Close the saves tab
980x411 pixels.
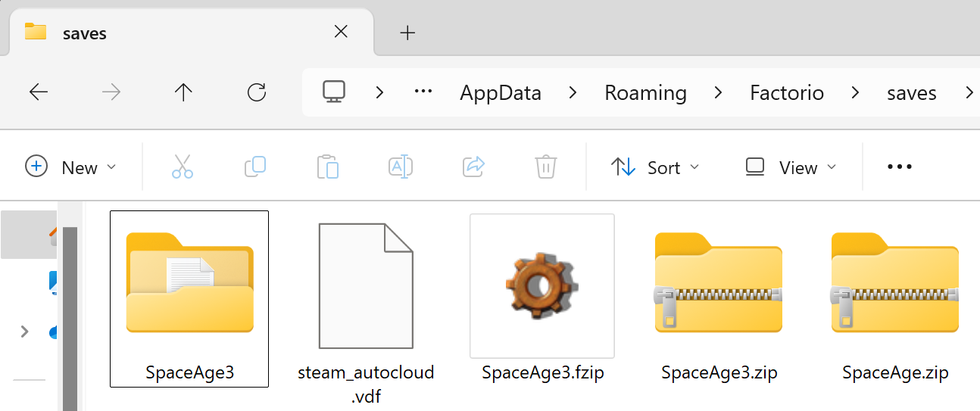341,32
